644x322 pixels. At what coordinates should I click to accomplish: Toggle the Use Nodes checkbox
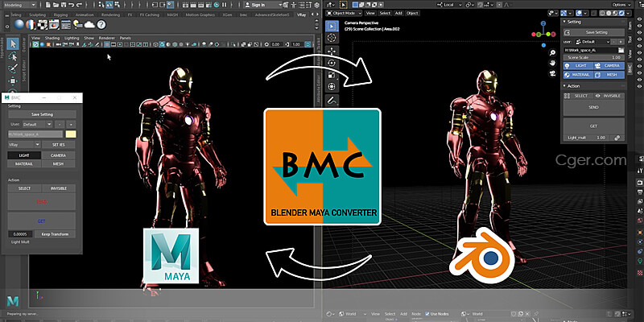coord(427,314)
